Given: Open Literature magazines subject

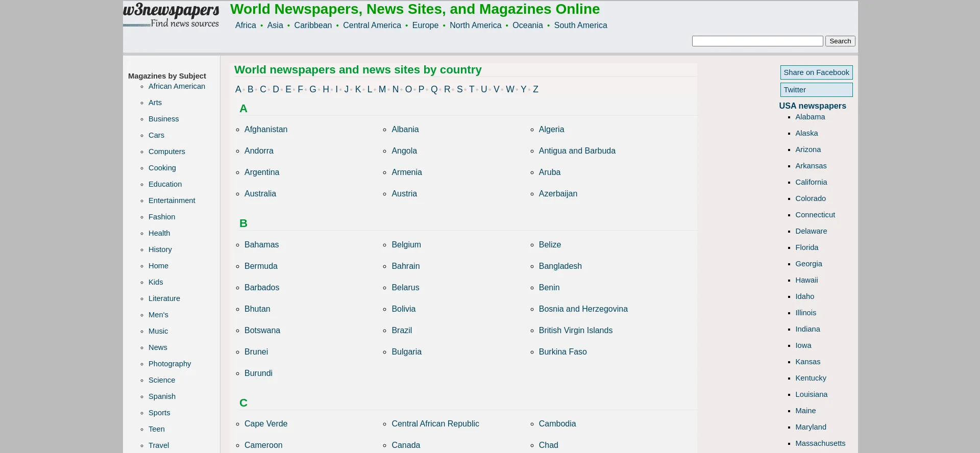Looking at the screenshot, I should pos(164,298).
